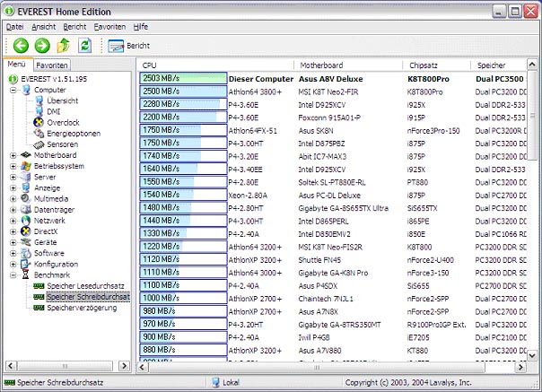This screenshot has height=392, width=542.
Task: Select the Asus A8V Deluxe cell
Action: pos(331,79)
